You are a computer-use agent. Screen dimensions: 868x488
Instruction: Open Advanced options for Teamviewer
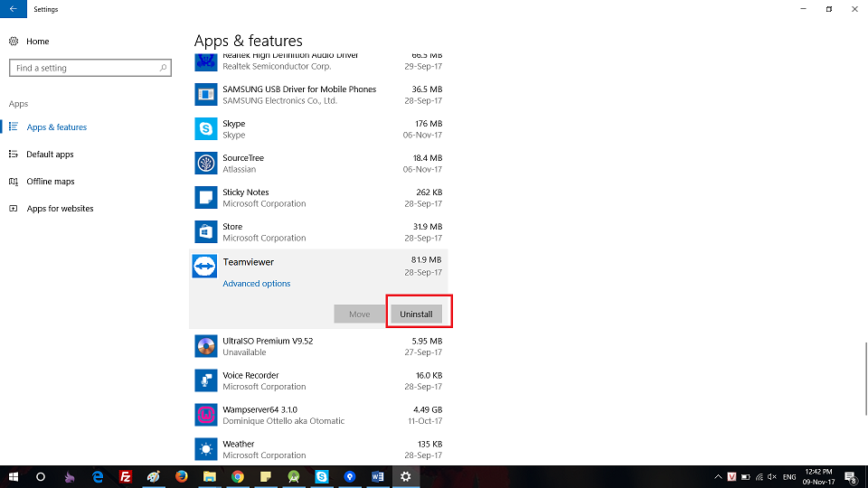pyautogui.click(x=256, y=283)
